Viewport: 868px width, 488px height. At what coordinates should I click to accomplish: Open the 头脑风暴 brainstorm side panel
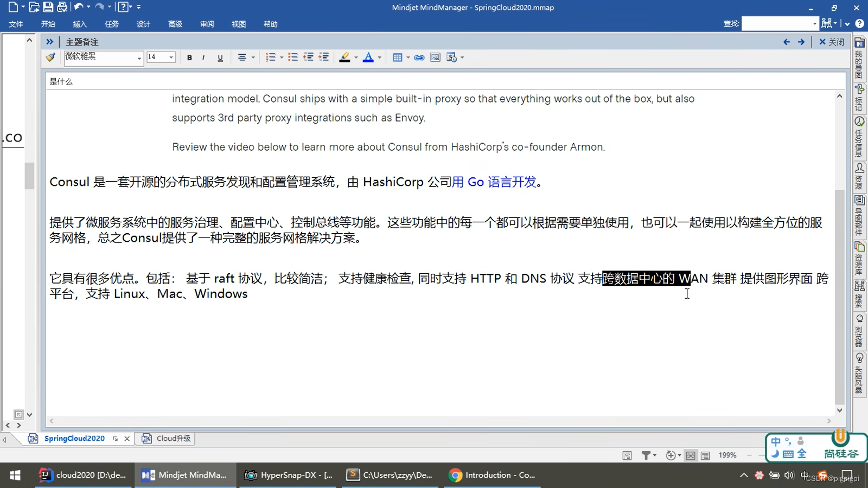(859, 373)
